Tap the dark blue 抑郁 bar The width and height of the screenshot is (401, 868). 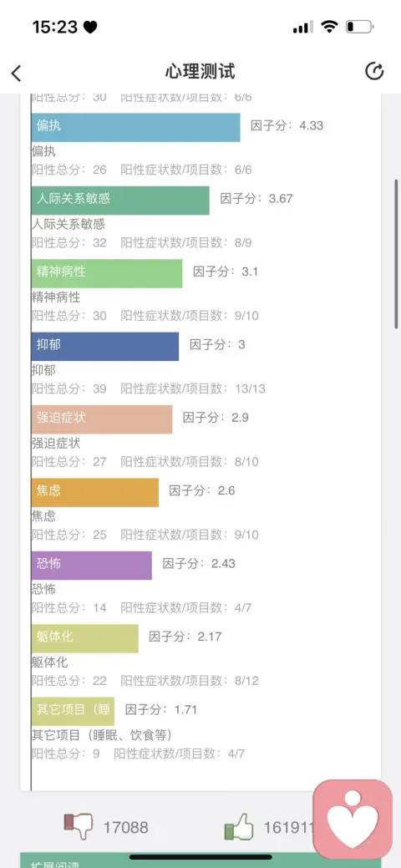point(105,347)
